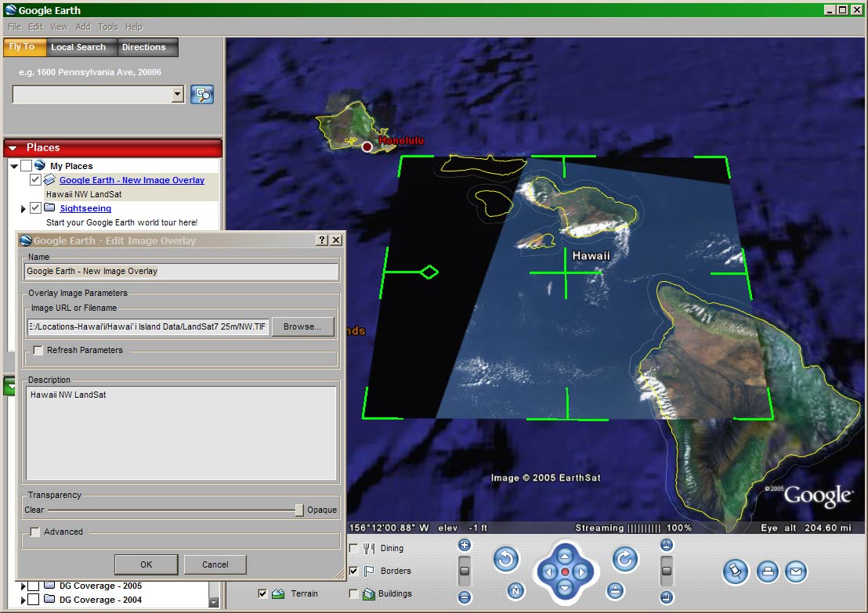Click the zoom in plus button

(465, 545)
